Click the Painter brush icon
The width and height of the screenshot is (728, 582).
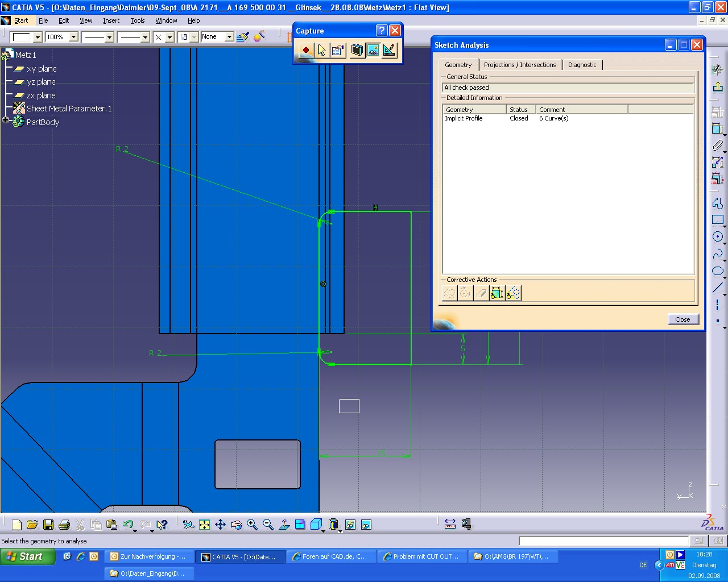click(x=243, y=37)
